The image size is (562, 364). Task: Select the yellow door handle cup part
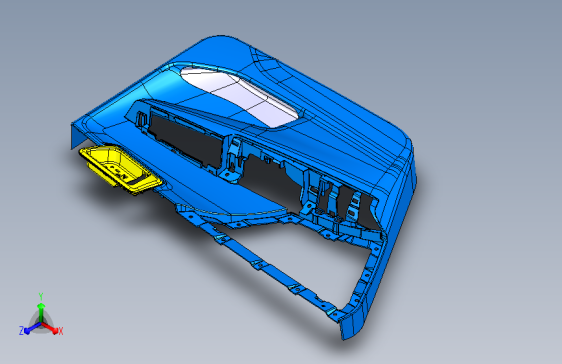[x=120, y=169]
